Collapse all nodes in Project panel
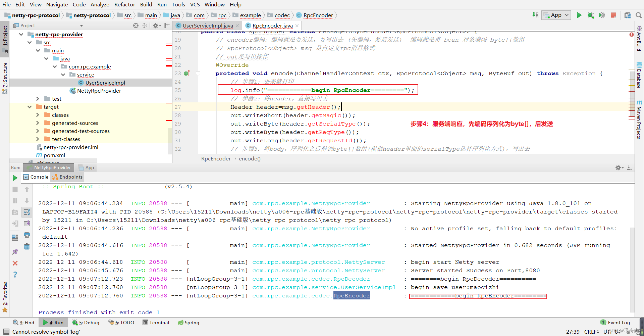Viewport: 644px width, 336px height. tap(144, 26)
